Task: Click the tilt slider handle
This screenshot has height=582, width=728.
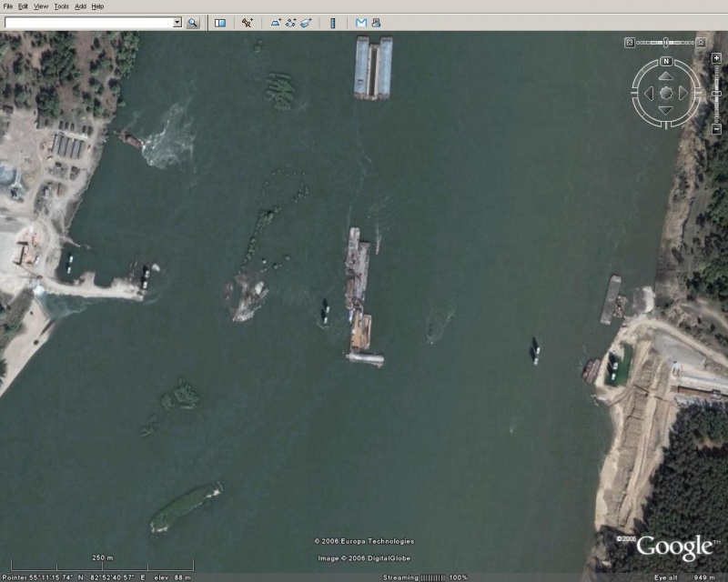Action: (x=666, y=42)
